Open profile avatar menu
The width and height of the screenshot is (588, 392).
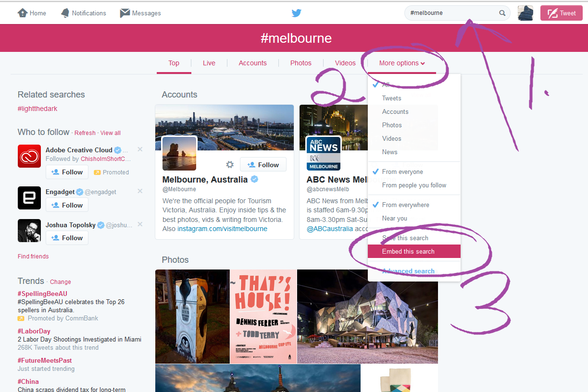525,13
